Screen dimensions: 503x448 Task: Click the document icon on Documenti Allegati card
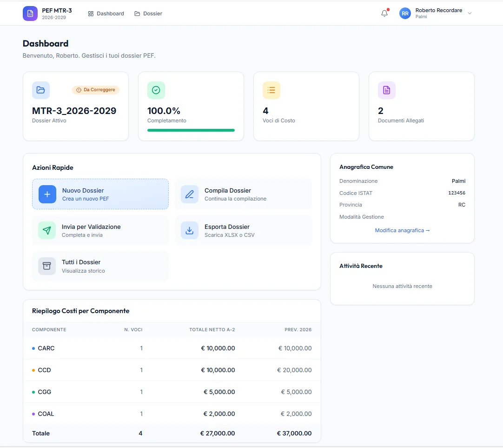(387, 90)
